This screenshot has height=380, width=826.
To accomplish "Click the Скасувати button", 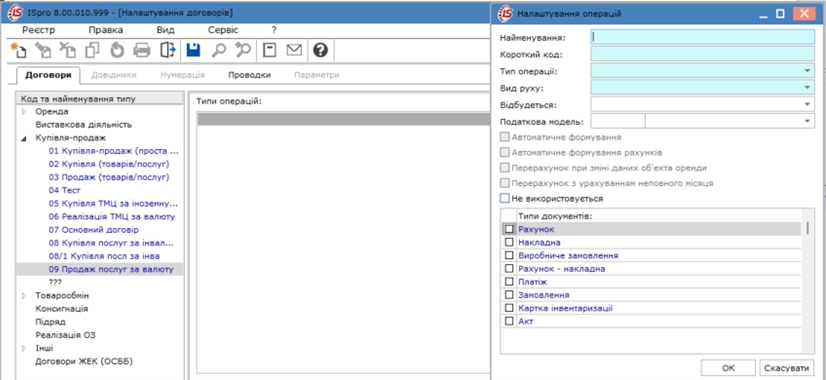I will pos(786,368).
